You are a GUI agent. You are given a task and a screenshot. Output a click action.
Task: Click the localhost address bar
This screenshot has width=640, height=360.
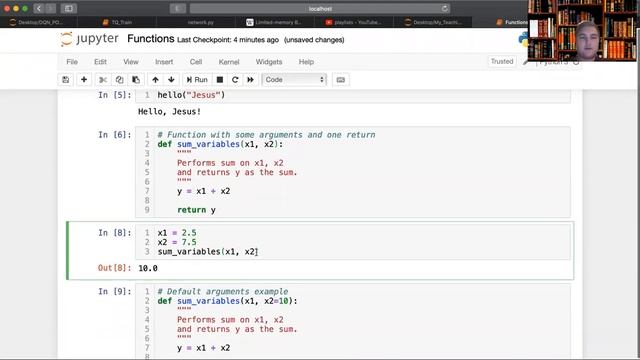coord(320,8)
